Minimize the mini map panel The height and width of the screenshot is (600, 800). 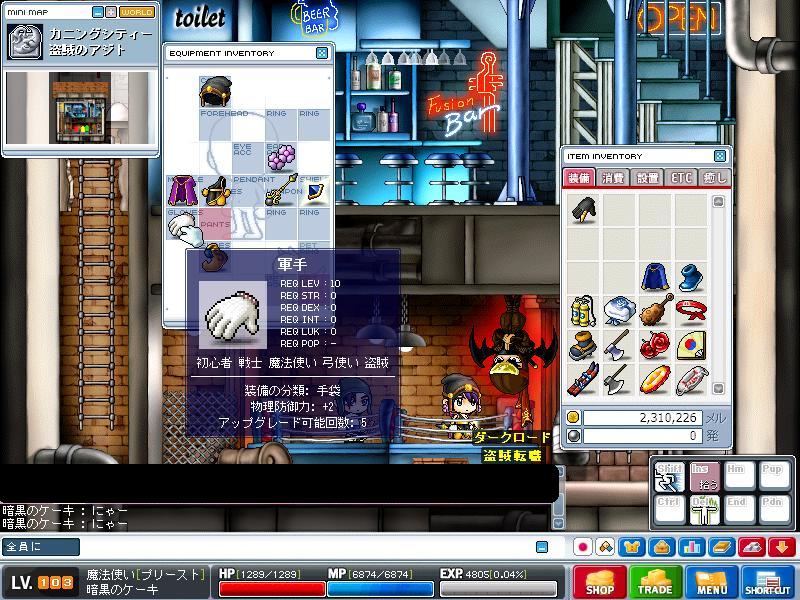click(98, 12)
